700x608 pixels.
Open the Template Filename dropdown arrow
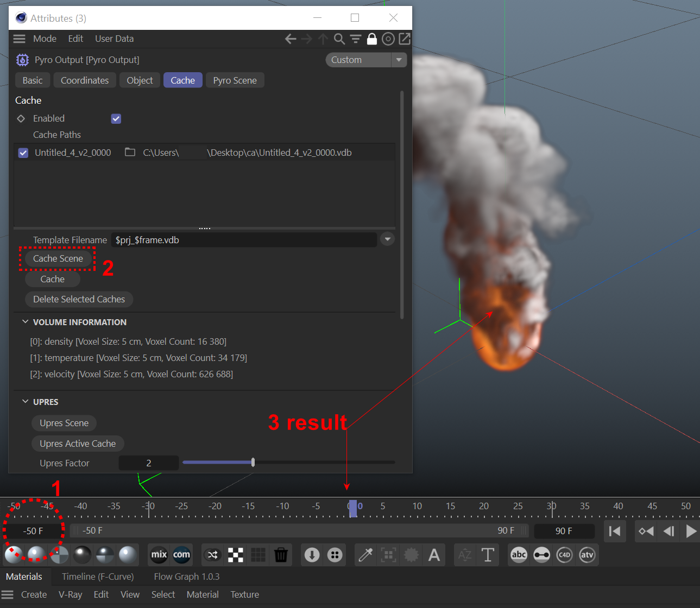click(x=387, y=239)
